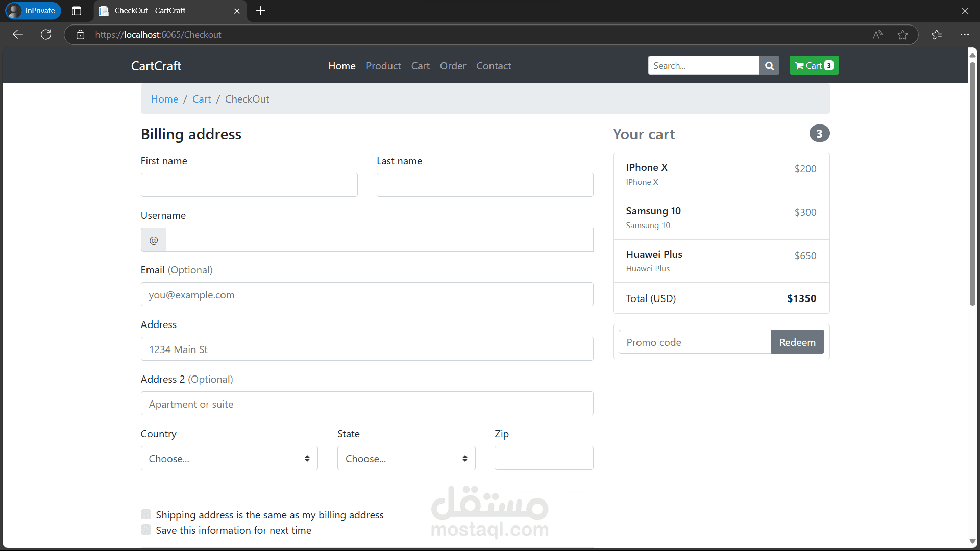Screen dimensions: 980x551
Task: Go to Order page in navbar
Action: (453, 66)
